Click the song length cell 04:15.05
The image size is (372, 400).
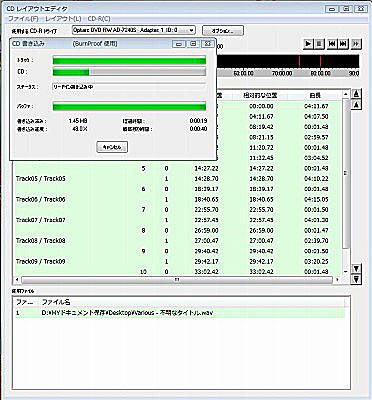tap(316, 199)
